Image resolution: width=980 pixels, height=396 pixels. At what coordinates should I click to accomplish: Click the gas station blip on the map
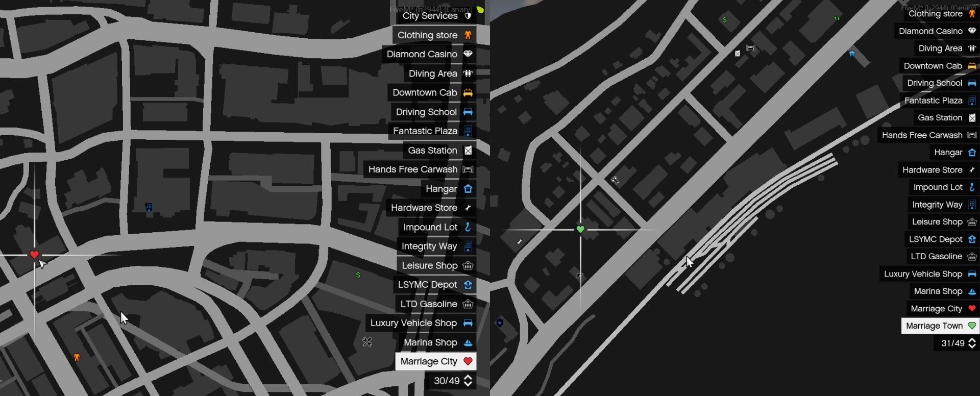pyautogui.click(x=737, y=53)
